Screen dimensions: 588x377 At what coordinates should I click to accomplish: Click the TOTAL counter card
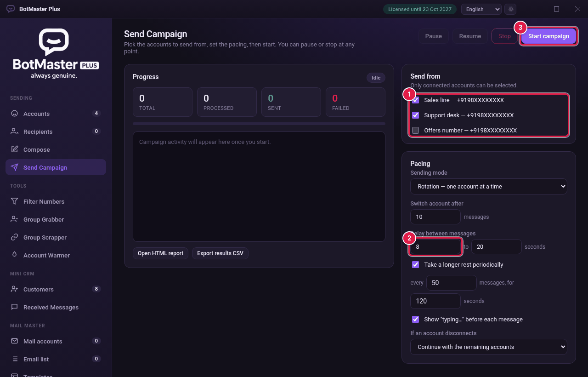click(163, 102)
